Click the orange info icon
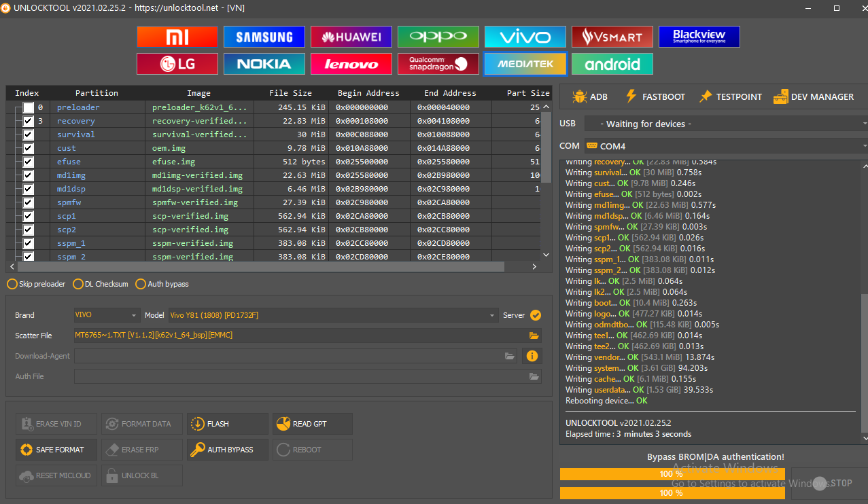This screenshot has width=868, height=504. [532, 356]
